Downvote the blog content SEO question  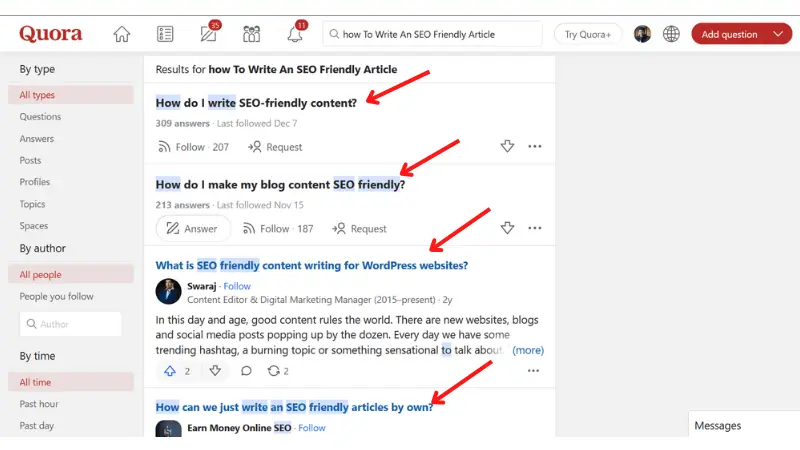pos(507,228)
